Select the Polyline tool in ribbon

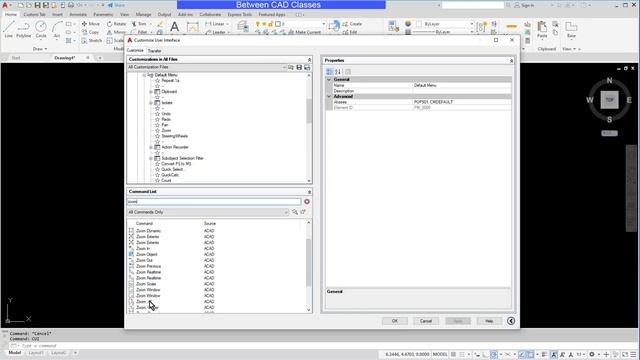[24, 29]
